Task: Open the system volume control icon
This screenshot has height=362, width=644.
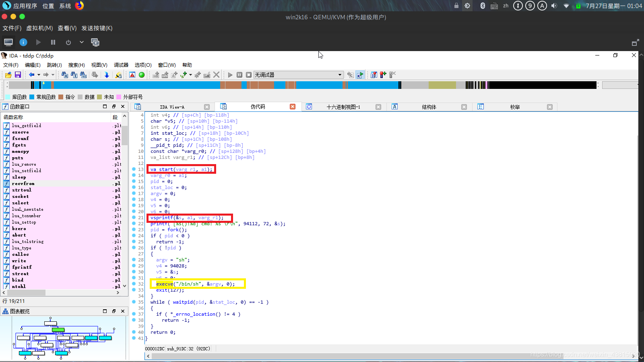Action: 554,6
